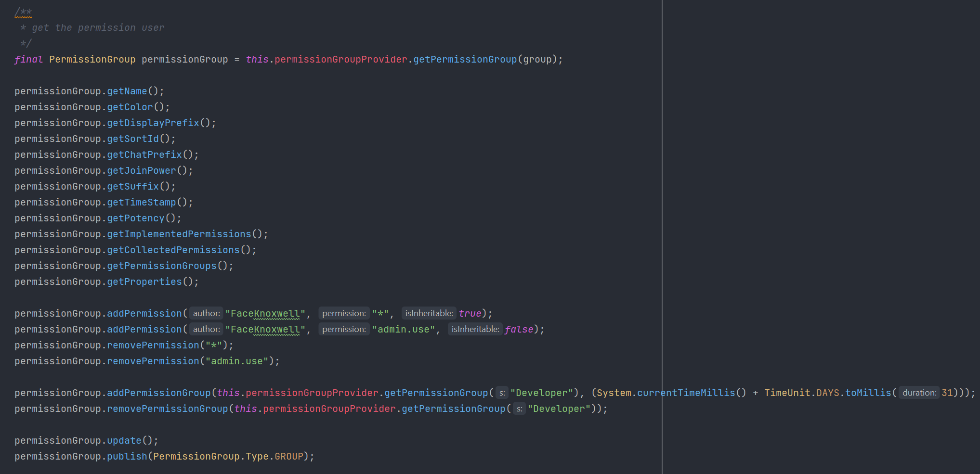Click the getPermissionGroups method call

pyautogui.click(x=162, y=266)
